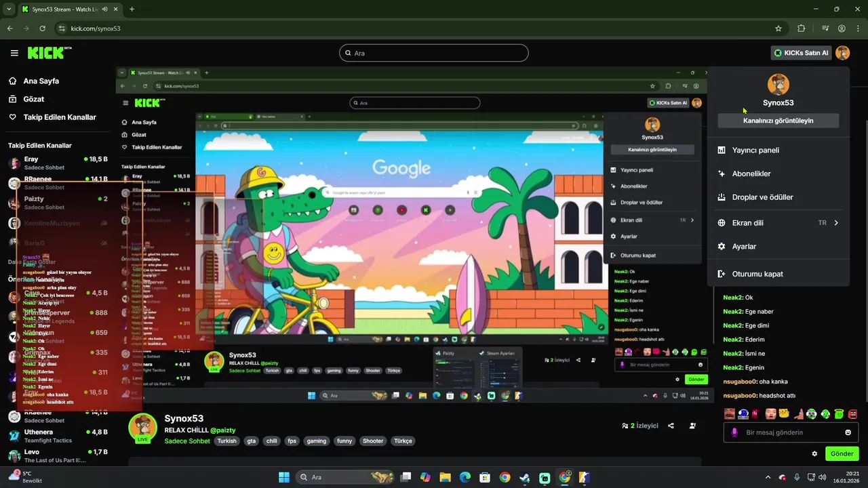Open Levo The Last of Us channel
Image resolution: width=868 pixels, height=488 pixels.
pos(58,455)
